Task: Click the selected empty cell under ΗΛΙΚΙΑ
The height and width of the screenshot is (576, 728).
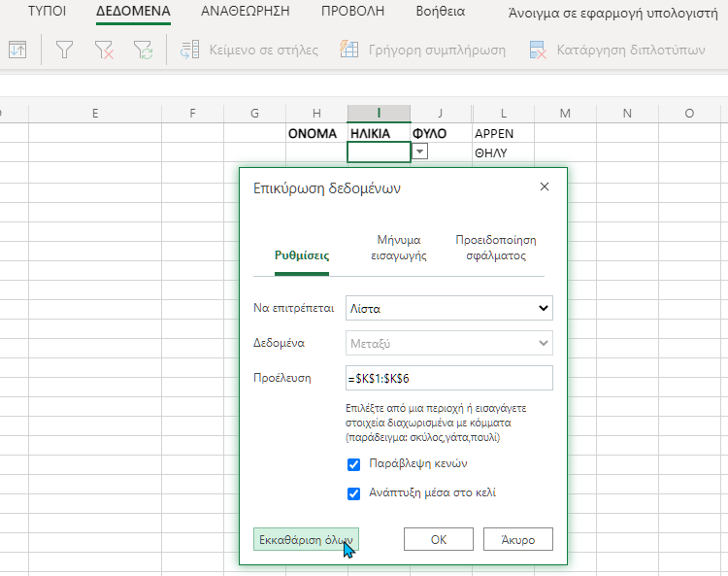Action: tap(379, 152)
